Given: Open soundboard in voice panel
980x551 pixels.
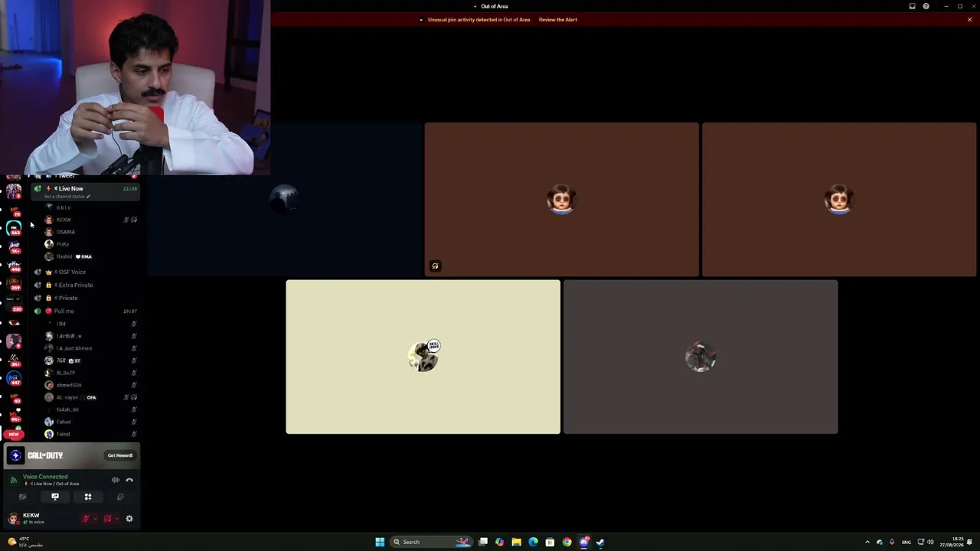Looking at the screenshot, I should tap(120, 497).
